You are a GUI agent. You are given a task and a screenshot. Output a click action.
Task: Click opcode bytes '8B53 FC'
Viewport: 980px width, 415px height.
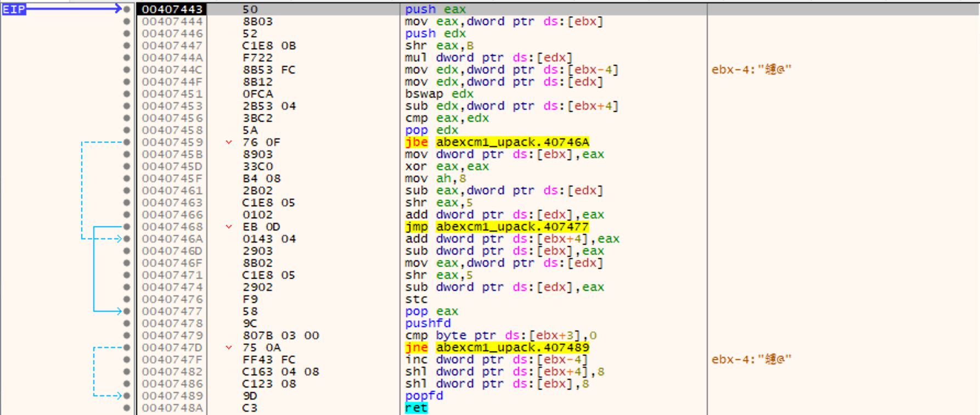(269, 70)
